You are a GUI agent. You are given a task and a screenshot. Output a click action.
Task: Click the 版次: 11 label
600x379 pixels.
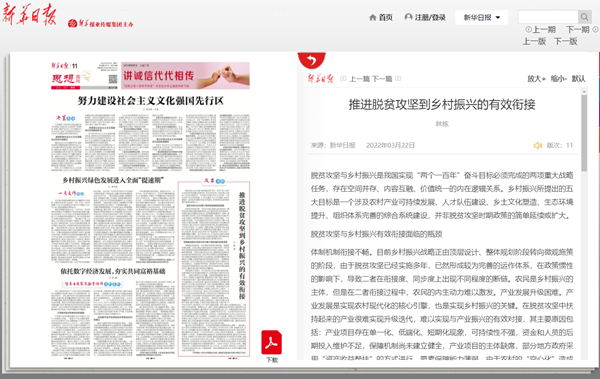tap(559, 145)
